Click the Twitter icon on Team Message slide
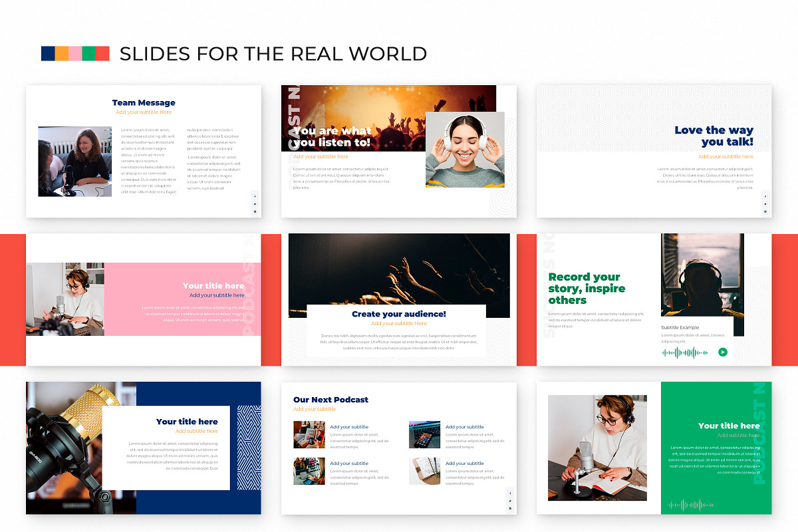 (x=255, y=203)
